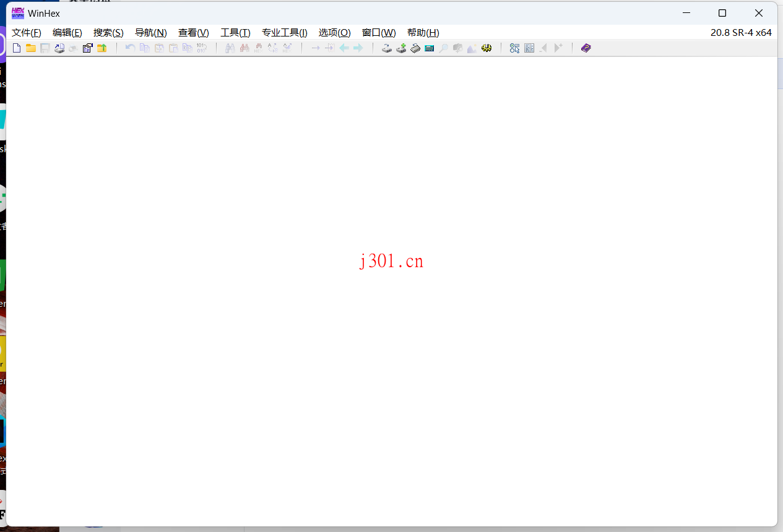Click the disk-and-pages icon after Save

(59, 48)
